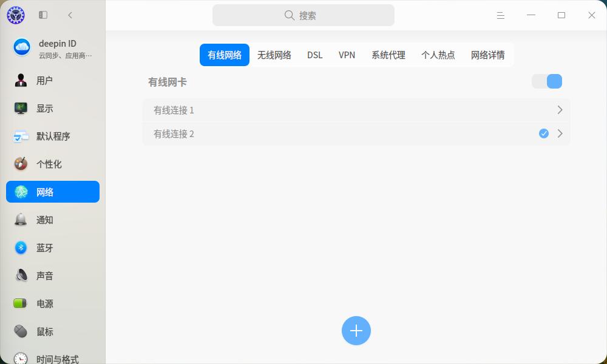
Task: Open the deepin ID account label
Action: [x=57, y=44]
